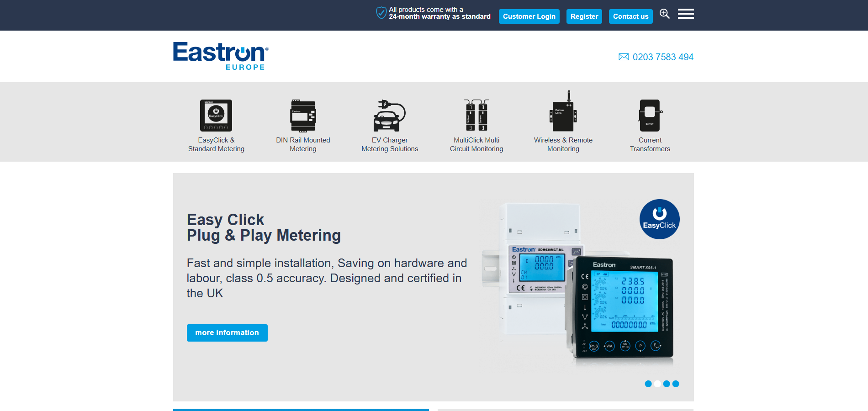
Task: Click the warranty shield icon
Action: point(381,13)
